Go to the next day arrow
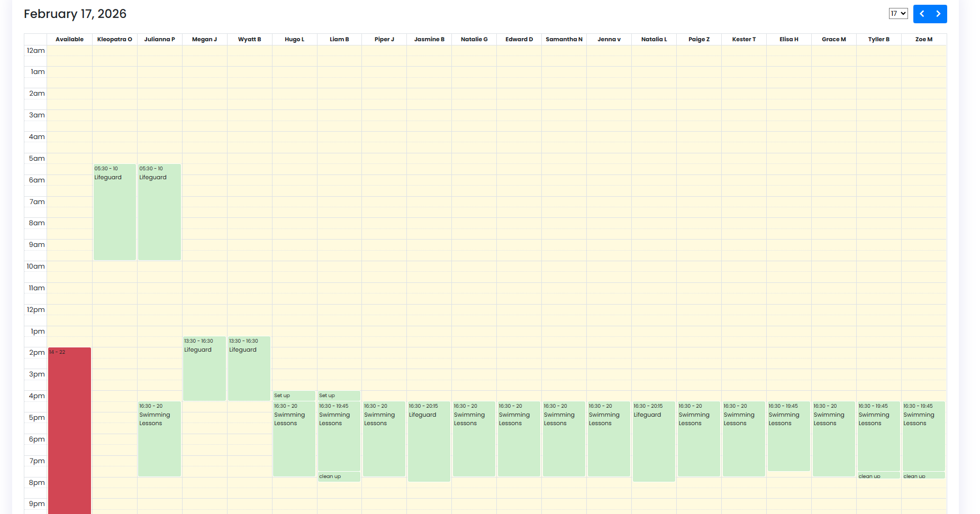The image size is (980, 514). click(939, 14)
